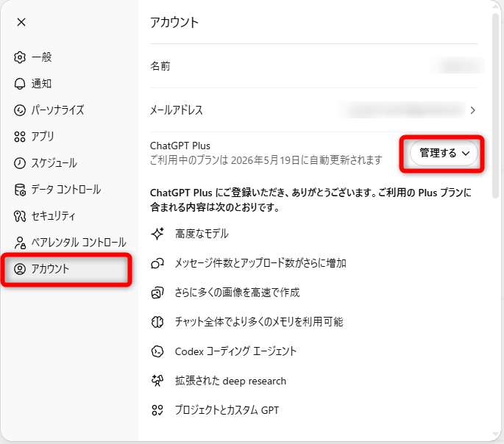The height and width of the screenshot is (444, 504).
Task: Click the データ コントロール database icon
Action: pos(20,190)
